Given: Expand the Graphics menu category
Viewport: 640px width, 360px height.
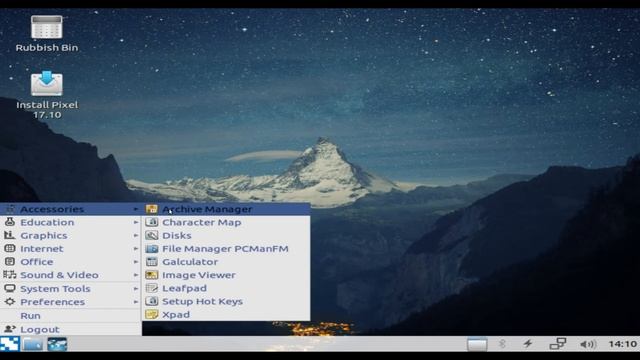Looking at the screenshot, I should pyautogui.click(x=71, y=236).
